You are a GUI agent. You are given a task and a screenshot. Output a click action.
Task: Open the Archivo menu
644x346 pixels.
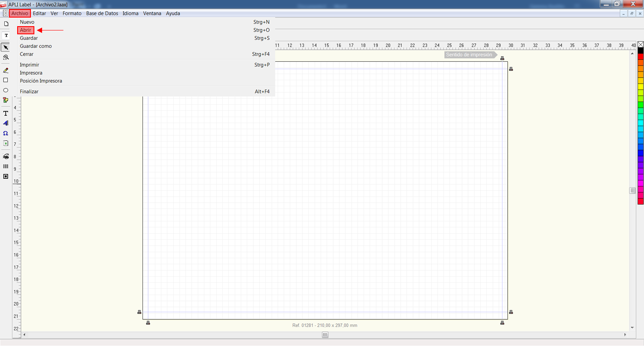tap(20, 13)
